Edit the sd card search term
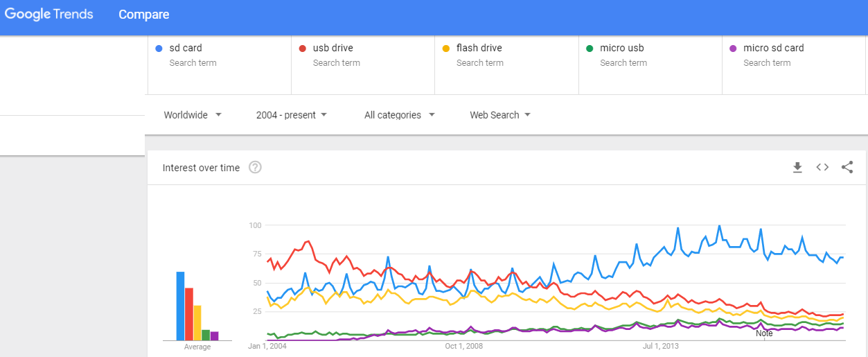This screenshot has height=357, width=868. [x=219, y=55]
